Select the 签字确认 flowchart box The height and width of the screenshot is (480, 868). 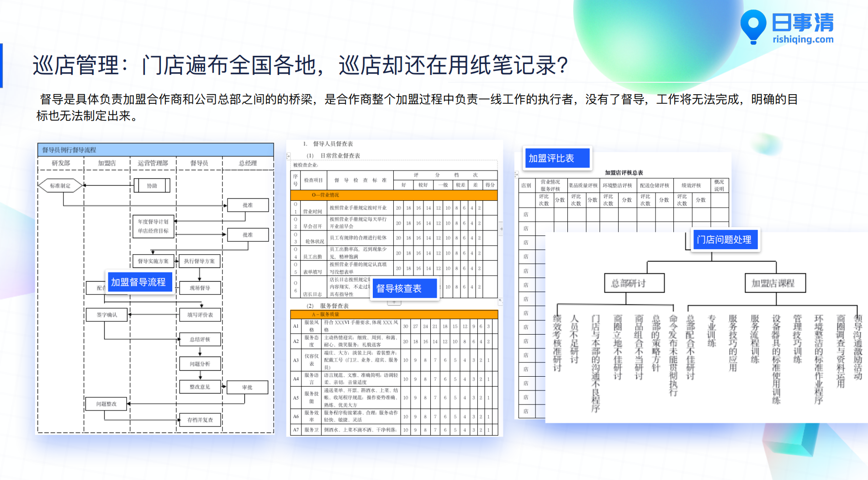[x=106, y=315]
